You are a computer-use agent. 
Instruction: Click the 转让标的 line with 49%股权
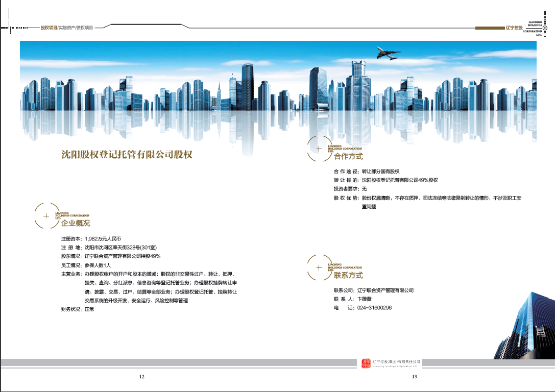(386, 180)
